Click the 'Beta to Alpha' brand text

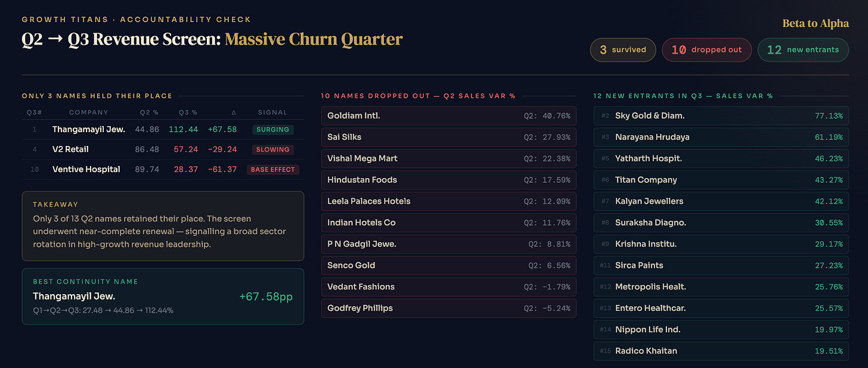tap(815, 23)
